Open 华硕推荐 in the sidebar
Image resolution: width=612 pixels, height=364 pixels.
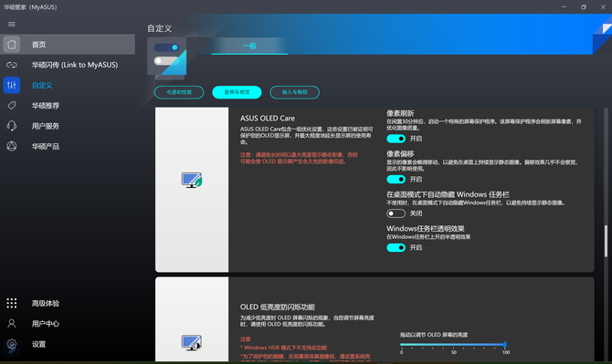click(68, 105)
